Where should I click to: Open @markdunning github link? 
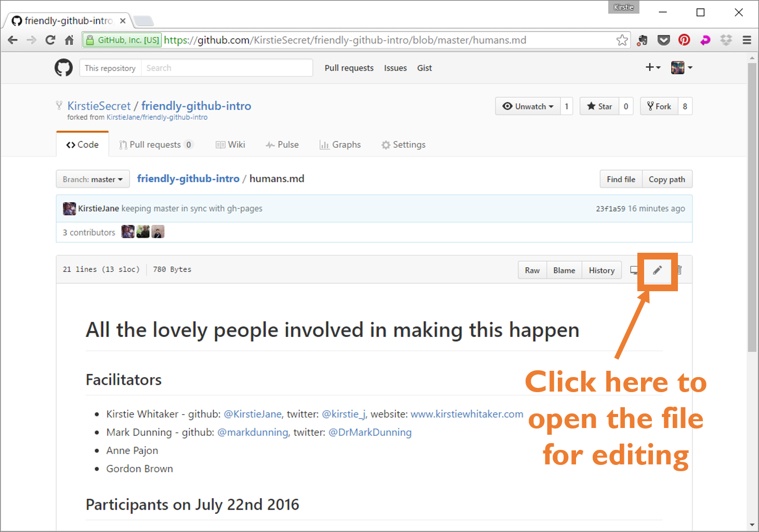[253, 432]
